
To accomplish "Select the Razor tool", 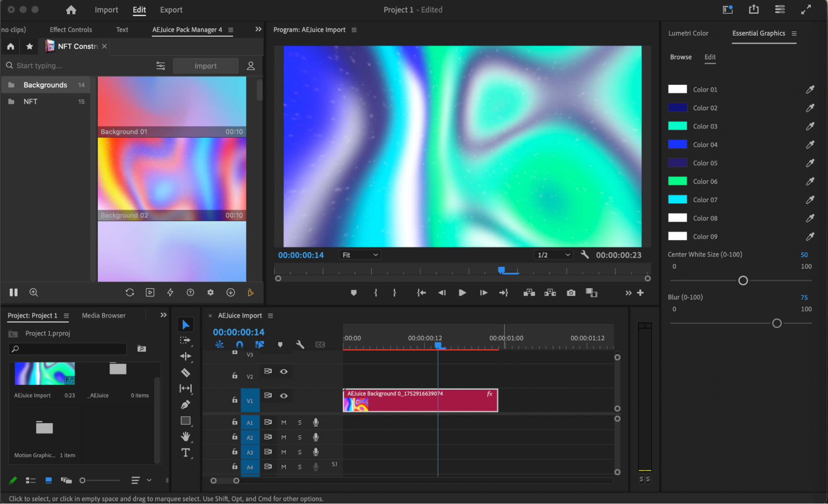I will click(x=186, y=372).
